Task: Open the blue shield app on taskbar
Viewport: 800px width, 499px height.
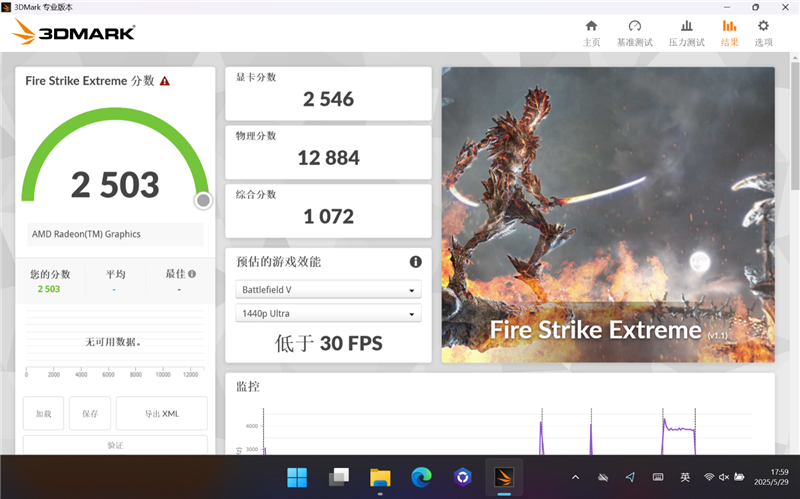Action: point(463,478)
